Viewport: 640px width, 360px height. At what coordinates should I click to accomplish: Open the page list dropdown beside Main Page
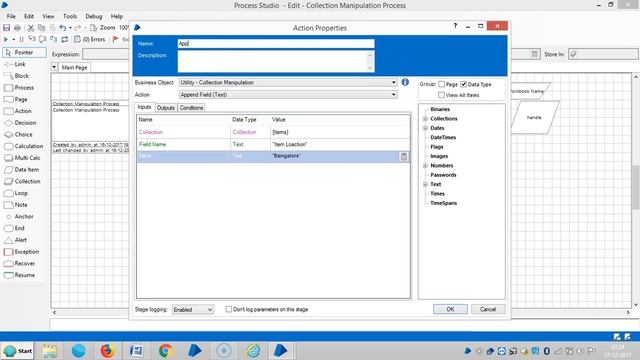[x=54, y=67]
